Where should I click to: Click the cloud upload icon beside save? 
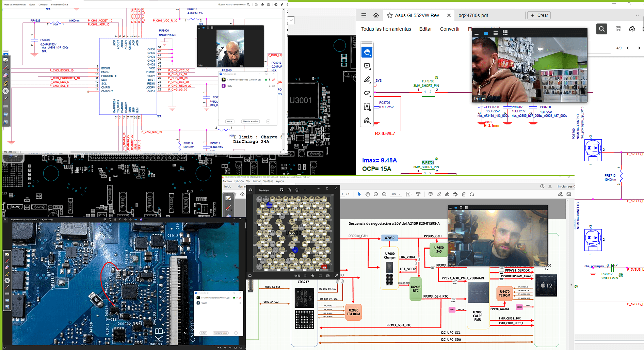click(632, 29)
